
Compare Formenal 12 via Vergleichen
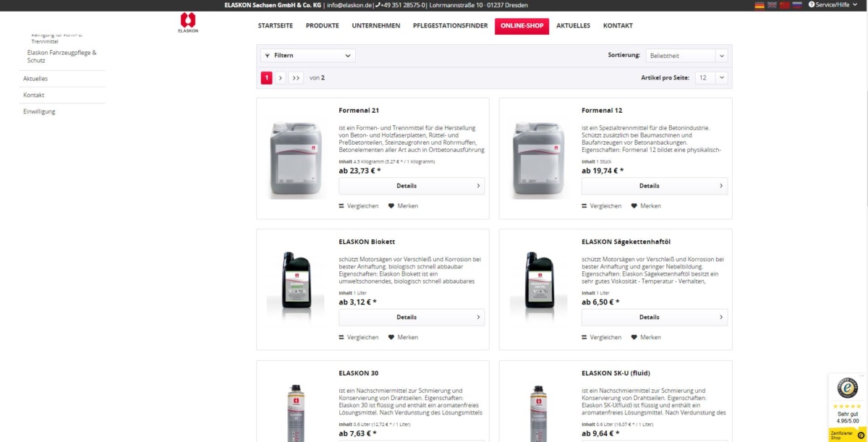[602, 206]
